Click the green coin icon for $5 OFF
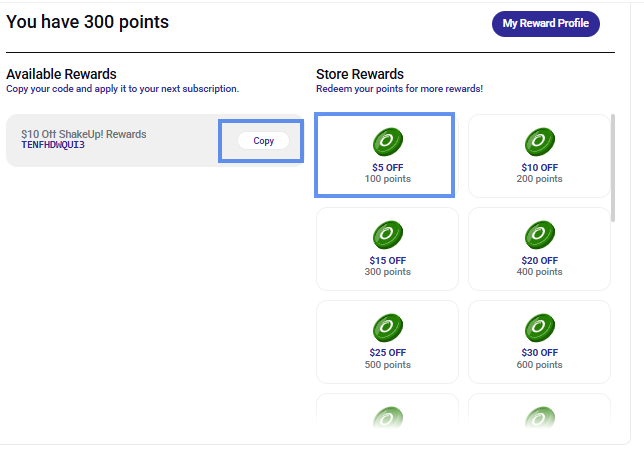The width and height of the screenshot is (644, 464). click(x=387, y=142)
